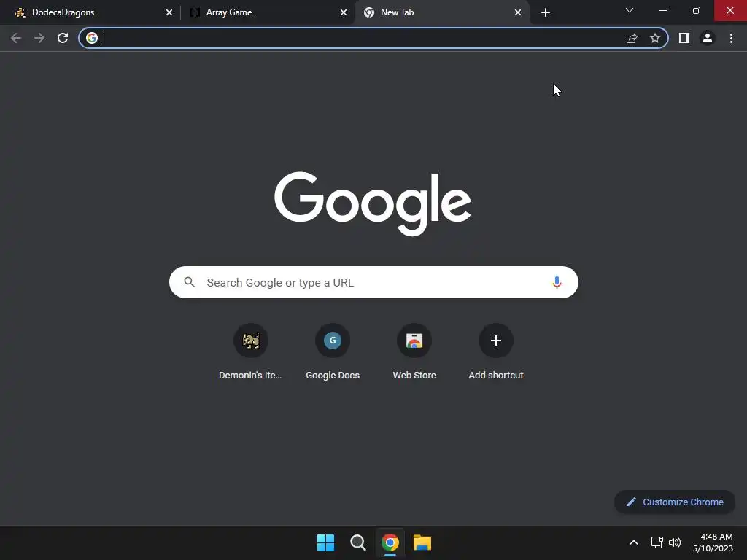Go forward with the forward arrow

39,38
